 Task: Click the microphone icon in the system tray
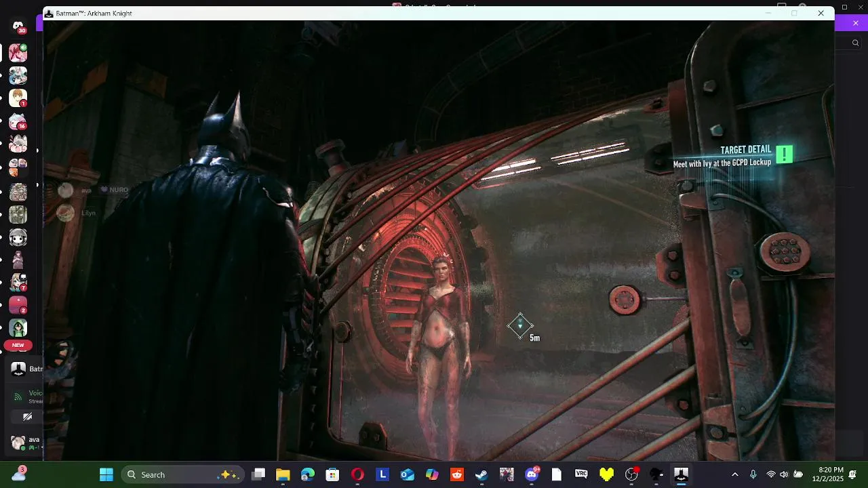(753, 474)
